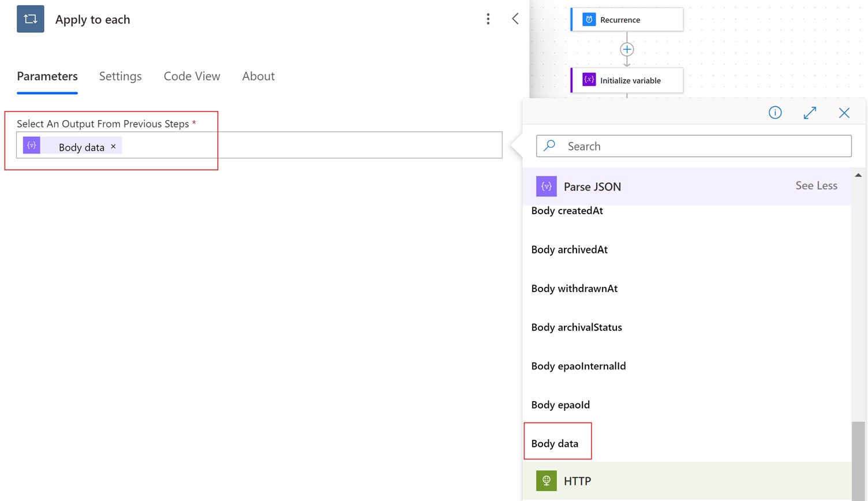This screenshot has width=868, height=501.
Task: Open the About tab
Action: [259, 76]
